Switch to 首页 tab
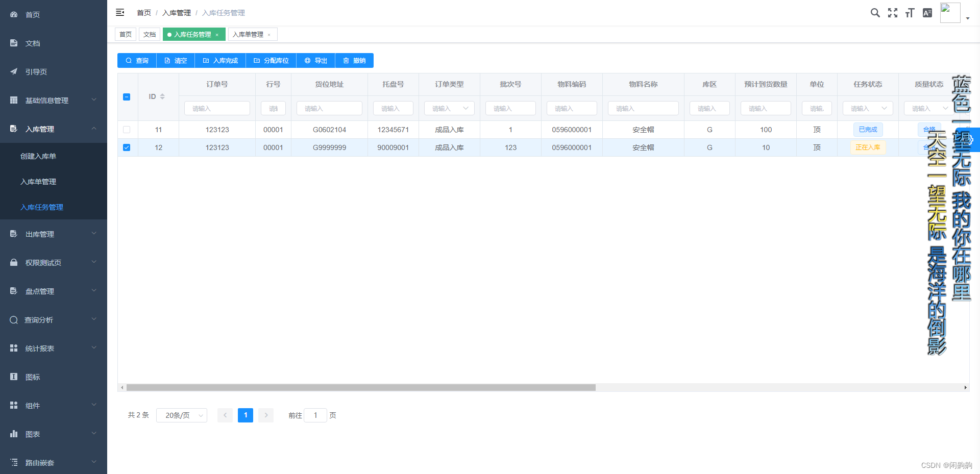Viewport: 980px width, 474px height. [126, 34]
